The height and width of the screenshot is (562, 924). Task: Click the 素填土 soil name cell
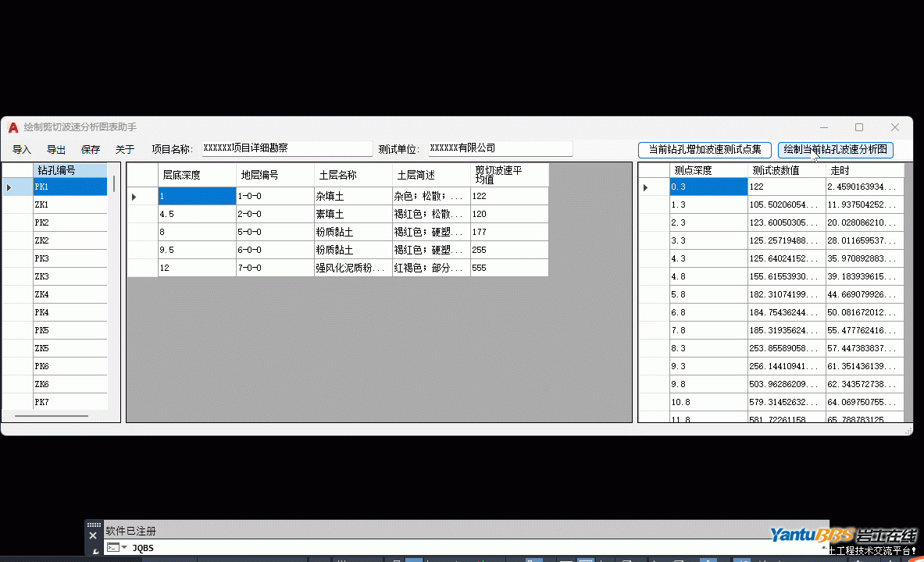(x=352, y=214)
